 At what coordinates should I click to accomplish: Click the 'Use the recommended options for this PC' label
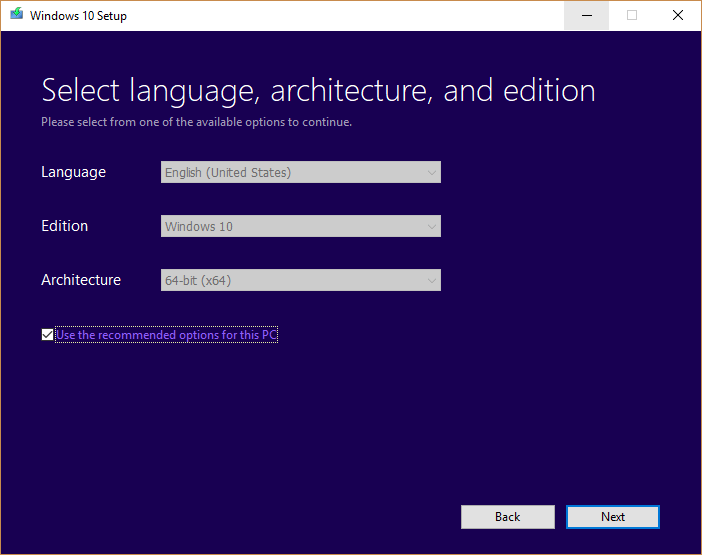coord(167,335)
